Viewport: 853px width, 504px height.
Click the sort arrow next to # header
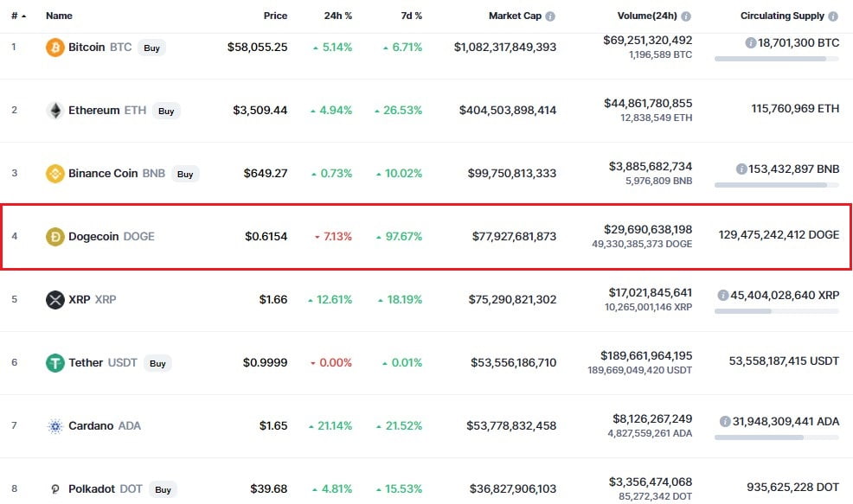(x=23, y=16)
